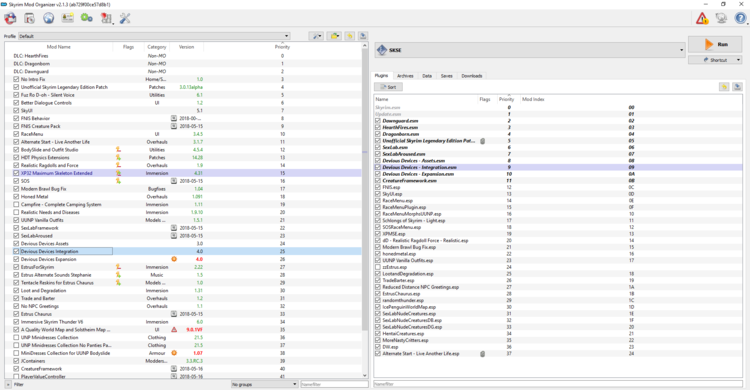Disable the SkyUI mod checkbox

[16, 111]
